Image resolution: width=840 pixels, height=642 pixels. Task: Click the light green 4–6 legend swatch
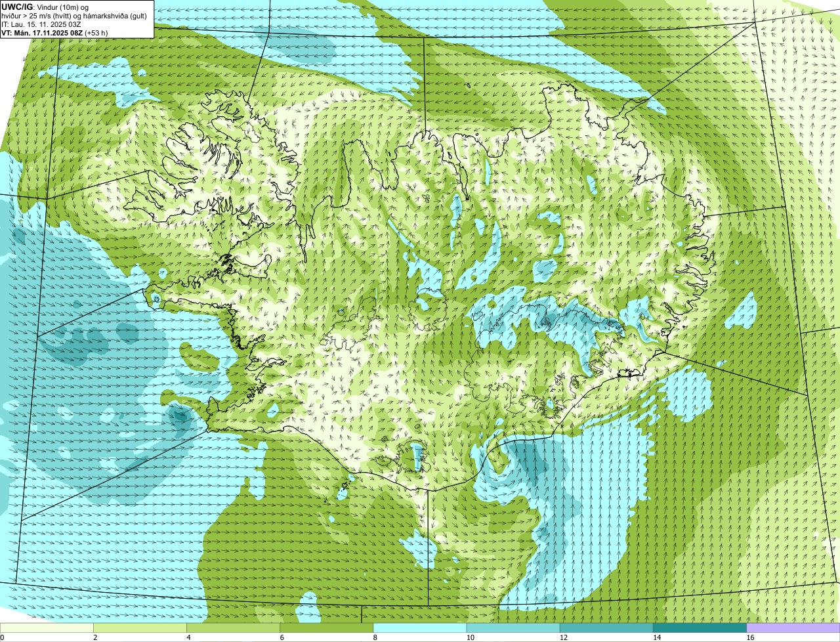233,628
